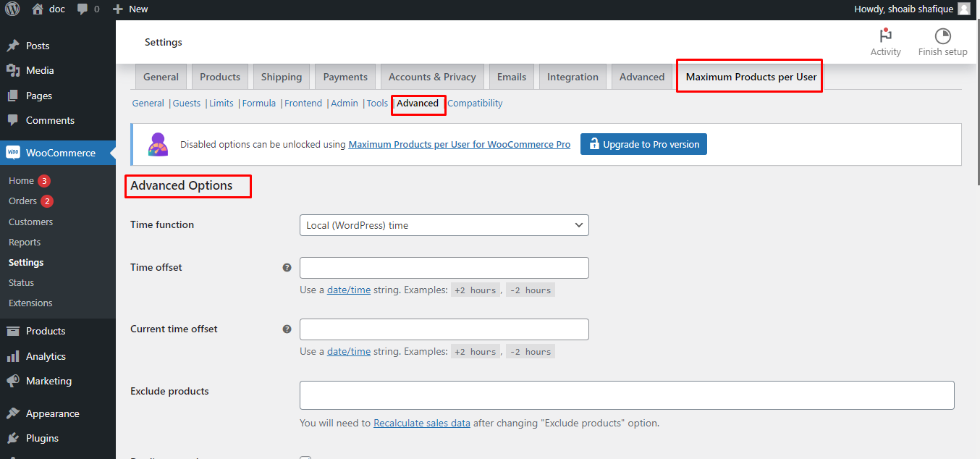The height and width of the screenshot is (459, 980).
Task: Open the Guests subsection link
Action: (187, 104)
